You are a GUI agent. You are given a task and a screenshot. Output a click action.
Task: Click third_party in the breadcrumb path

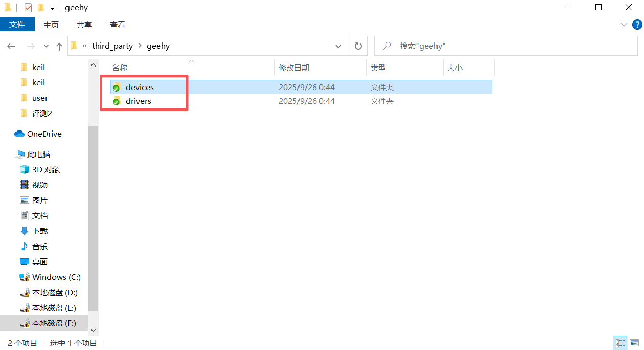pos(112,46)
